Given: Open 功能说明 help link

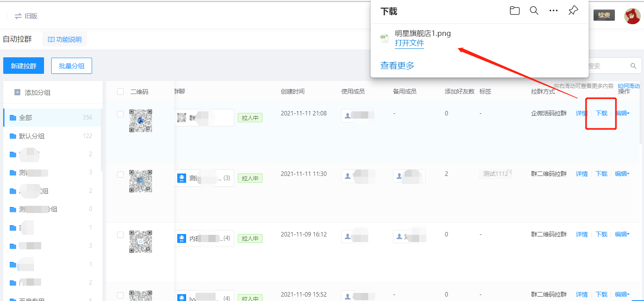Looking at the screenshot, I should (65, 40).
